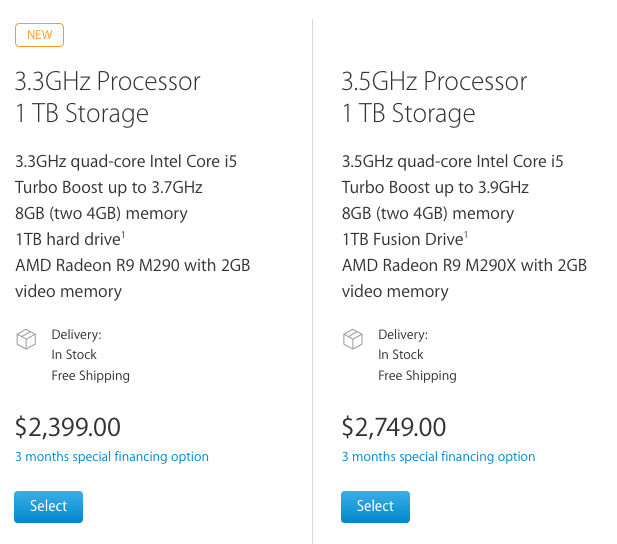Select the $2,749.00 iMac configuration

coord(375,506)
